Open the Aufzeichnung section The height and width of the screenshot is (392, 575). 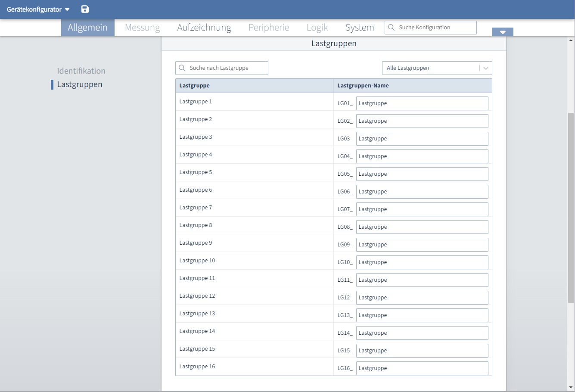coord(204,27)
